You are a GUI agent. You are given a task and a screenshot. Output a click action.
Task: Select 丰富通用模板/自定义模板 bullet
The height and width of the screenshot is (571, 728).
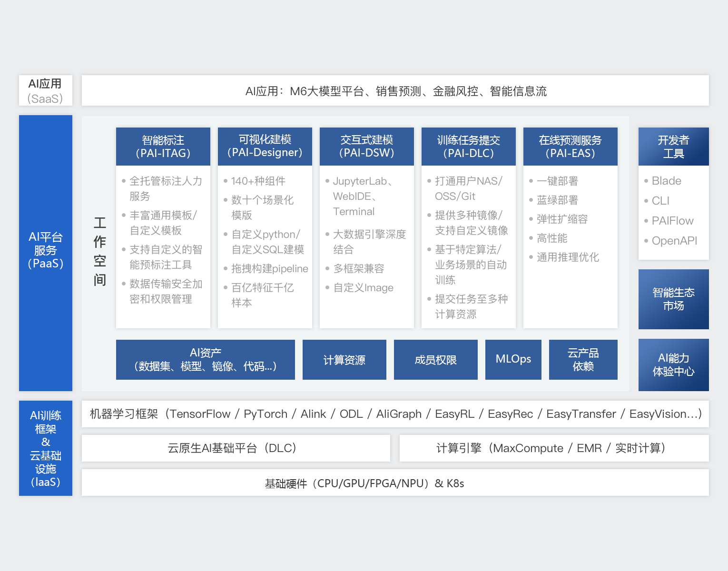[160, 223]
